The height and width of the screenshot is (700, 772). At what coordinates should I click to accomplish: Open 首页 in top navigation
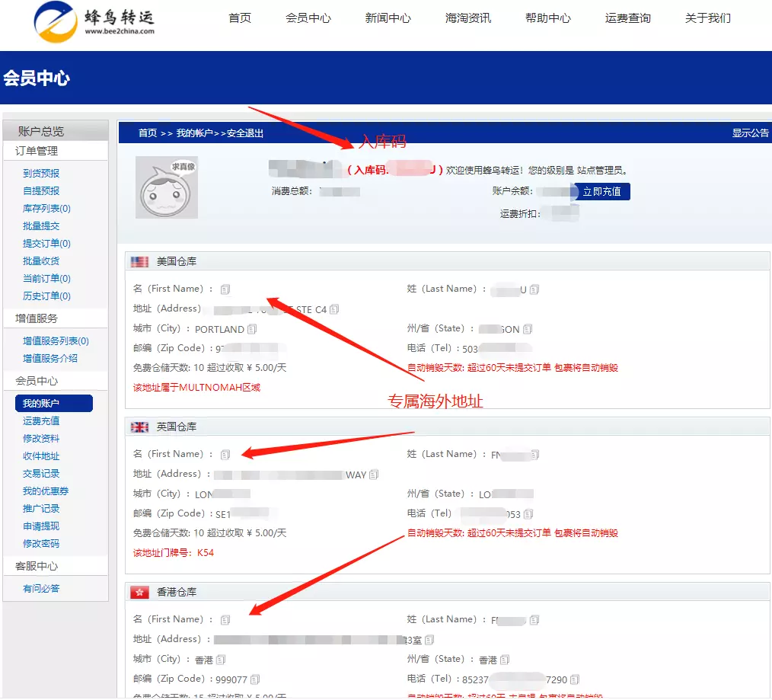[x=240, y=18]
